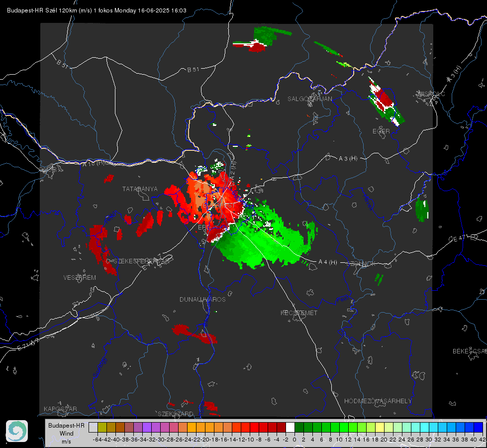This screenshot has height=448, width=487.
Task: Pick the yellow swatch for 18 to 20
Action: pyautogui.click(x=380, y=427)
